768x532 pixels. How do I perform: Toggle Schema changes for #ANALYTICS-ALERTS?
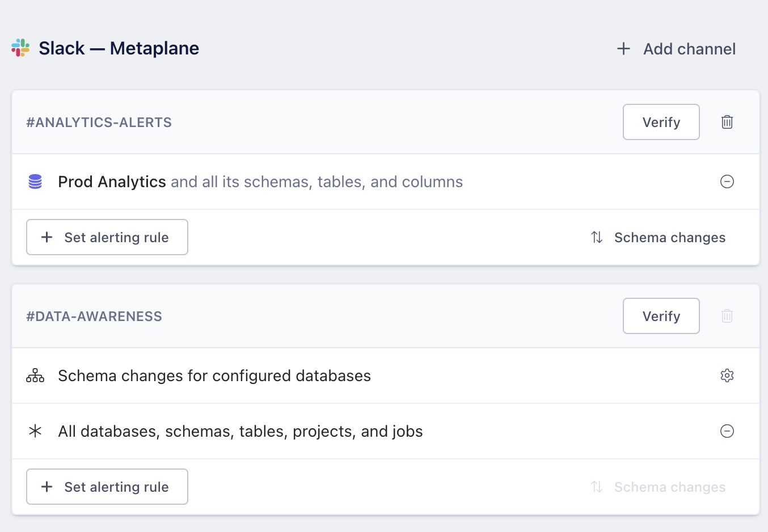click(x=658, y=237)
